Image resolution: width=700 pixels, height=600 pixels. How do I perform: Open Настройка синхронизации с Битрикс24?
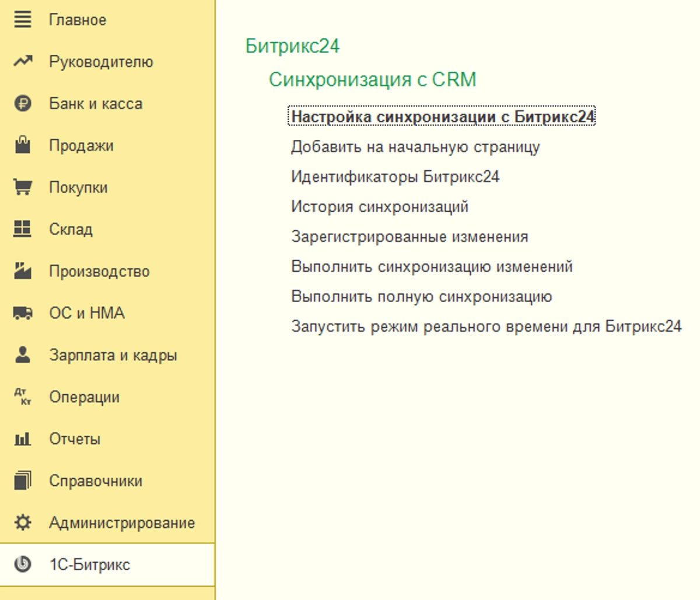[x=442, y=117]
